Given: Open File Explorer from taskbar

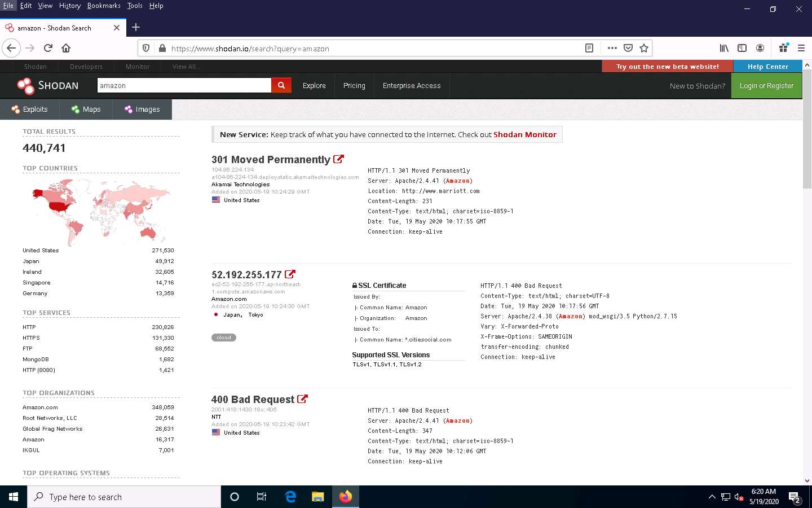Looking at the screenshot, I should [317, 497].
